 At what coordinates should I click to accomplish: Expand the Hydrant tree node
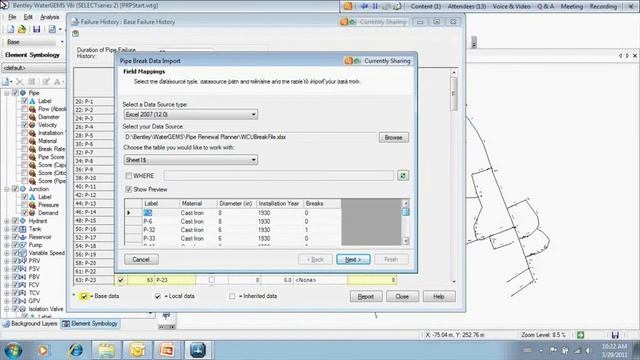[7, 221]
